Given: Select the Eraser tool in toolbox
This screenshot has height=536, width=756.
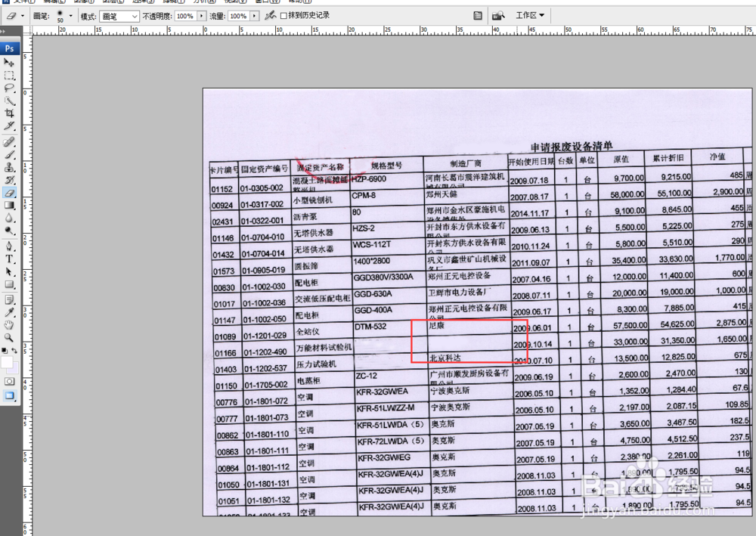Looking at the screenshot, I should (9, 192).
